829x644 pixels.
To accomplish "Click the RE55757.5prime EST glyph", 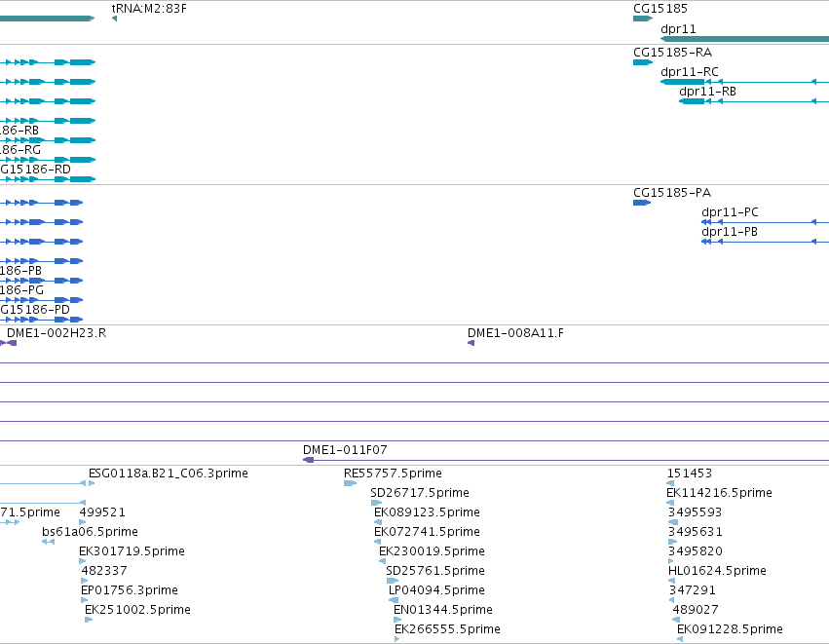I will tap(350, 483).
